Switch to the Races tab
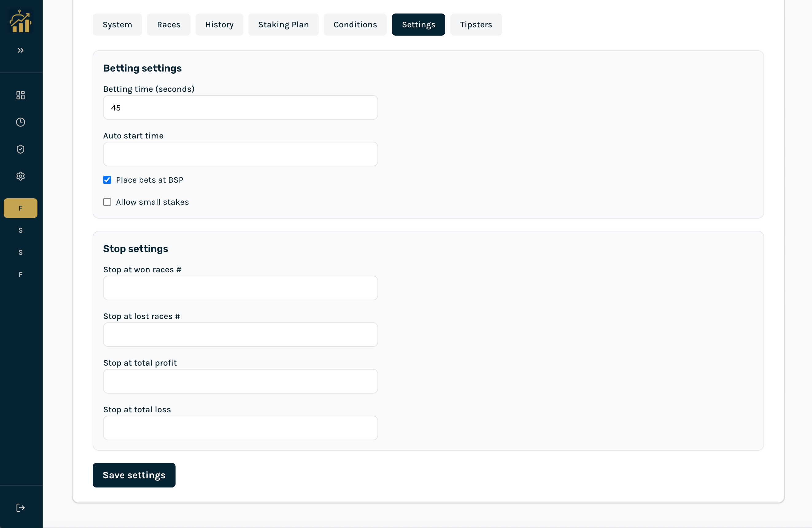The width and height of the screenshot is (812, 528). pyautogui.click(x=168, y=25)
